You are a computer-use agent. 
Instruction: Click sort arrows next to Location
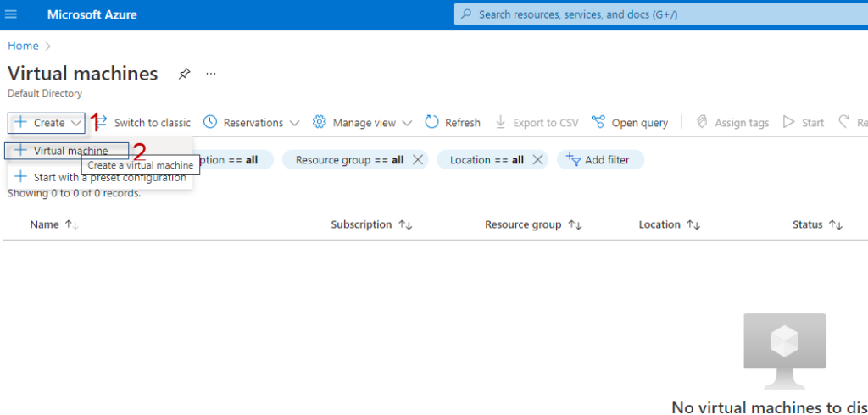[x=693, y=224]
